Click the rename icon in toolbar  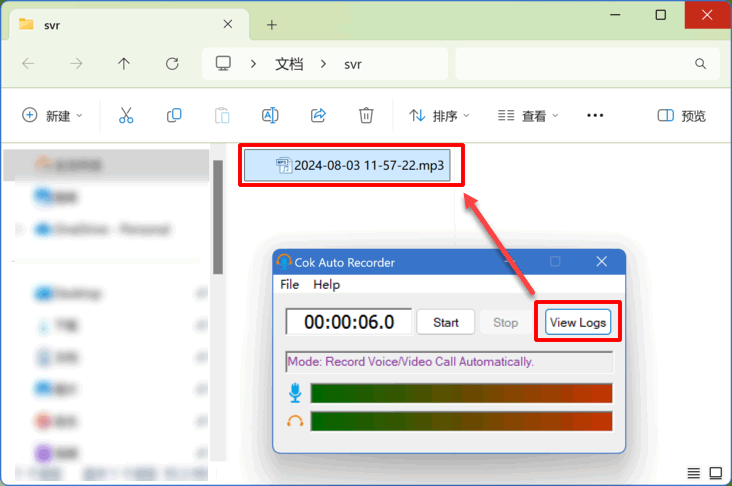click(x=269, y=116)
